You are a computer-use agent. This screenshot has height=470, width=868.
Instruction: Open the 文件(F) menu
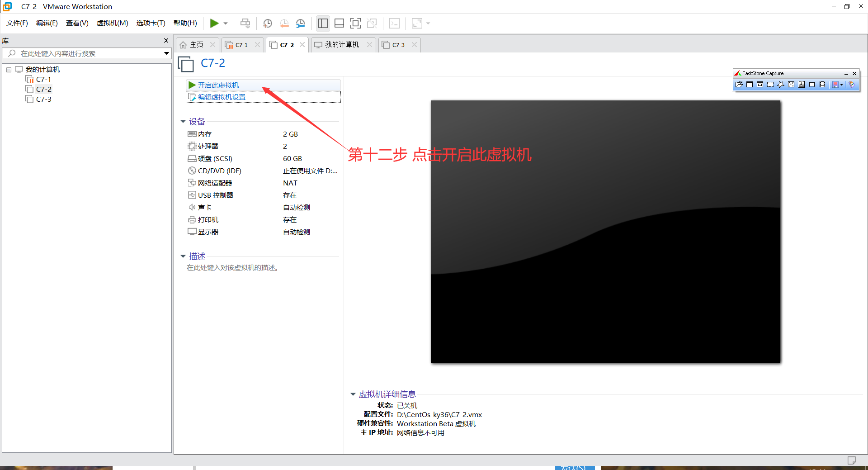click(17, 23)
